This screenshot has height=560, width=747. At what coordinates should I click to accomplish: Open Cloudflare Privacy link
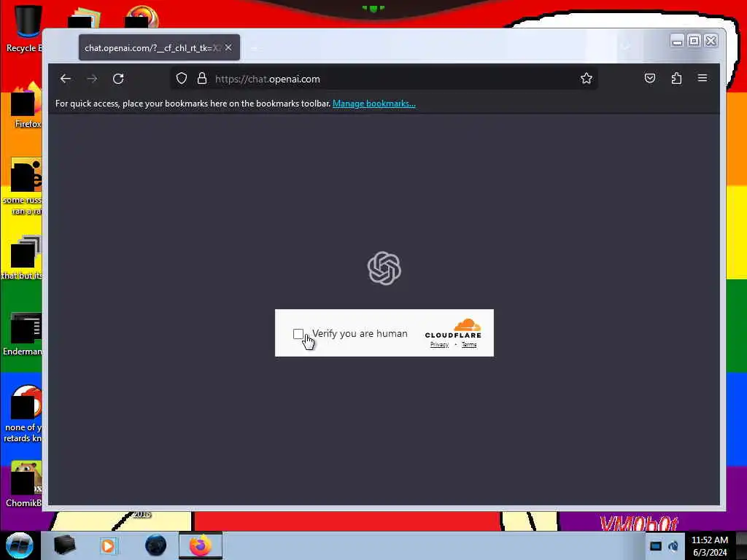439,345
